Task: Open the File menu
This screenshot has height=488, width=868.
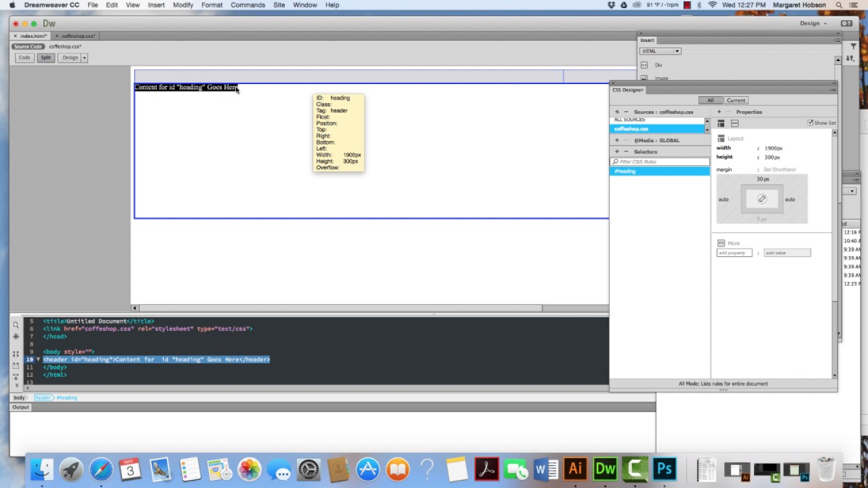Action: pos(92,5)
